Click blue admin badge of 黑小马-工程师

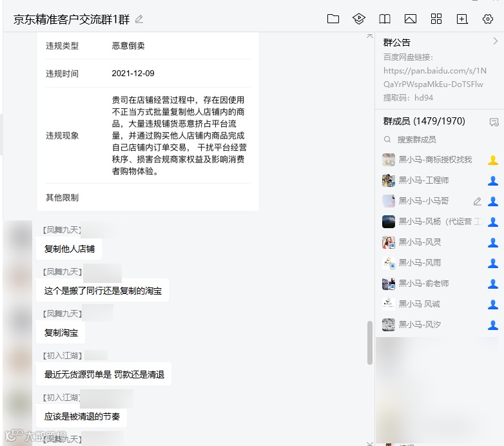(493, 180)
